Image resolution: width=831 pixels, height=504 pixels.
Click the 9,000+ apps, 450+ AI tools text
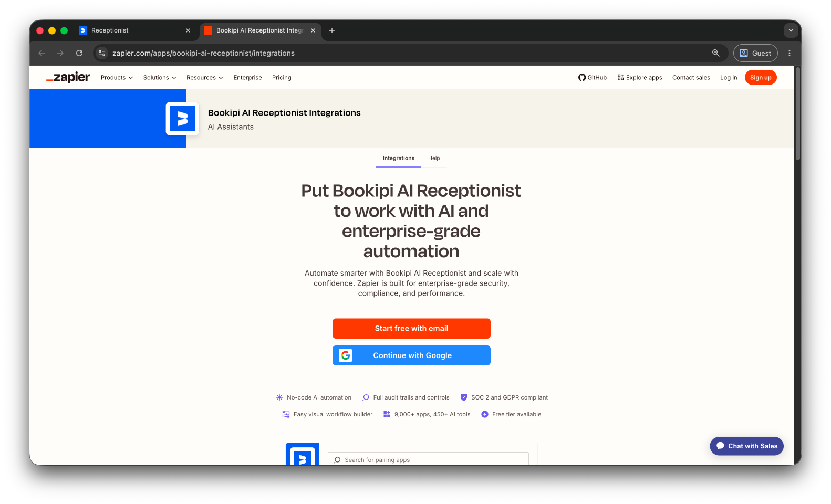pos(432,414)
